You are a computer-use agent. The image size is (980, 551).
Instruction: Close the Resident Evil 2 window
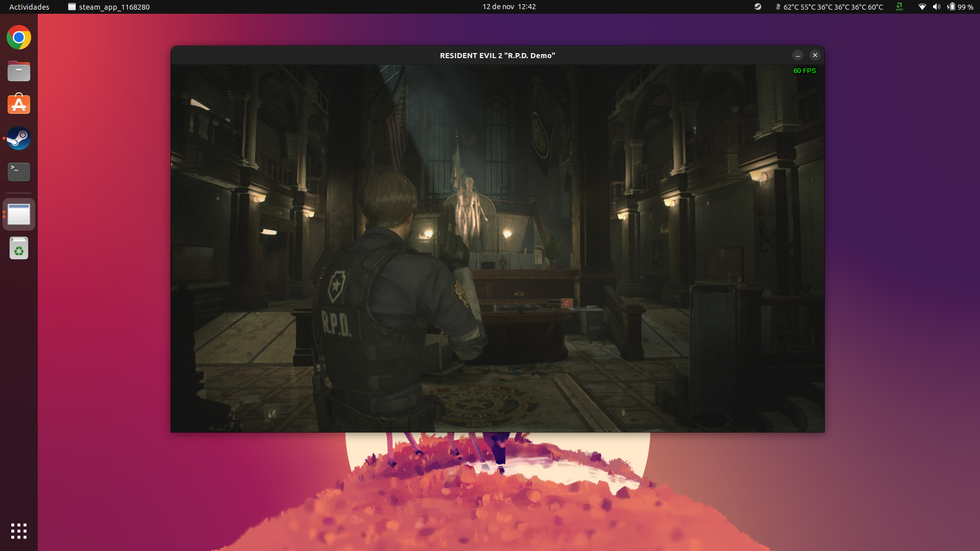click(815, 55)
